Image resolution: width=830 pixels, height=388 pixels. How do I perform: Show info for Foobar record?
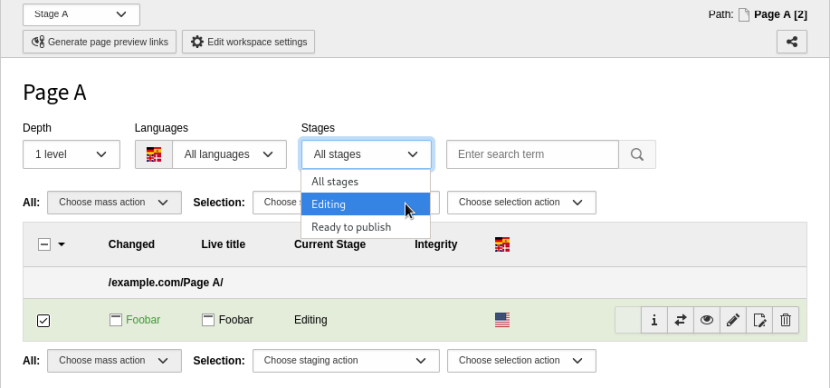(x=654, y=320)
